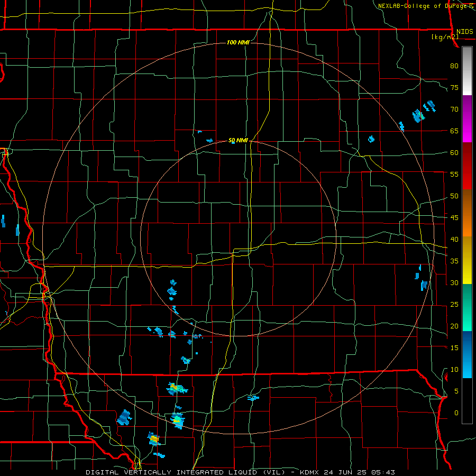Click scale value 30 on the legend
This screenshot has width=476, height=476.
coord(454,283)
